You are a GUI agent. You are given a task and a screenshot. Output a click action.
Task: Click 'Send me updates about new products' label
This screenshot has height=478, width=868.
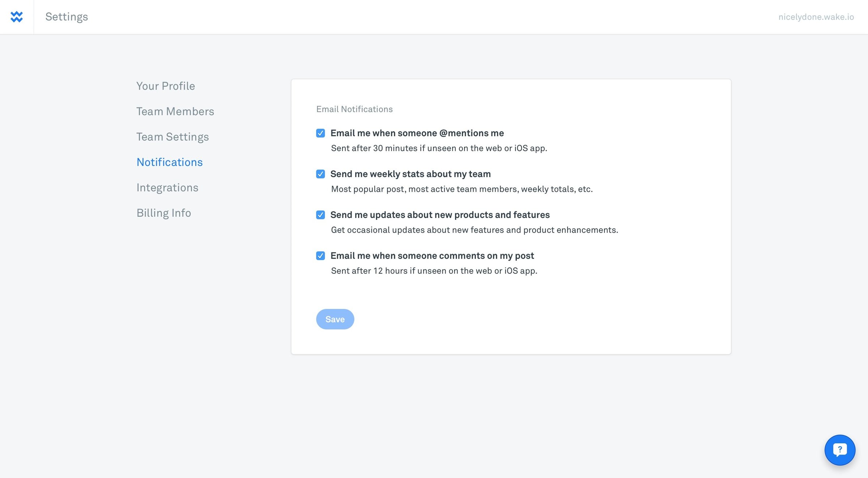[x=440, y=215]
